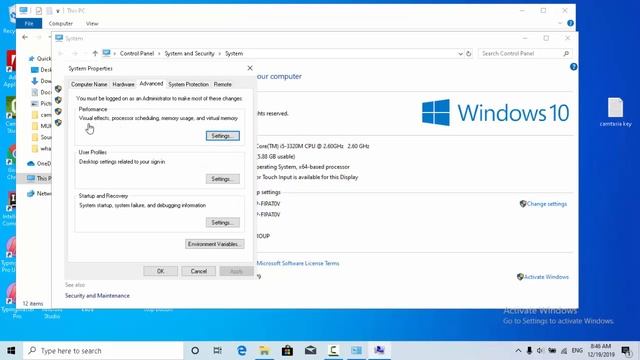The width and height of the screenshot is (640, 360).
Task: Expand the This PC ribbon chevron
Action: pos(560,23)
